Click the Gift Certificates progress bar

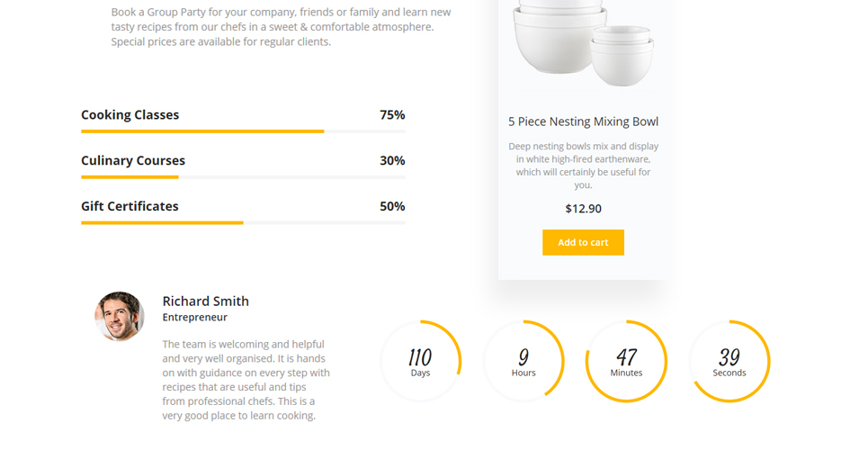[243, 223]
